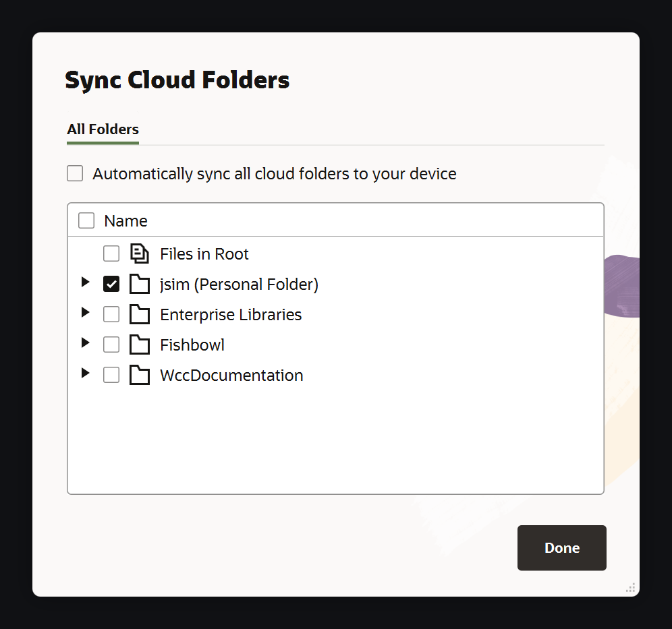Click the 'Name' column header text
The image size is (672, 629).
(x=126, y=221)
